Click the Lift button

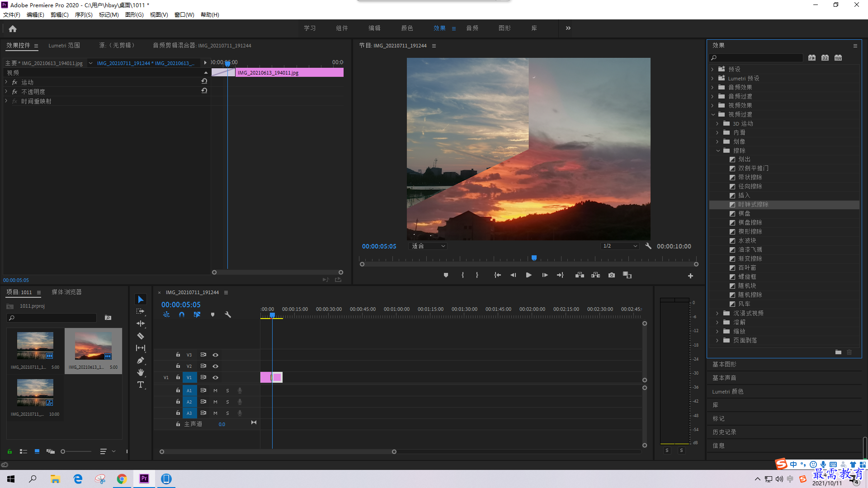(x=580, y=275)
